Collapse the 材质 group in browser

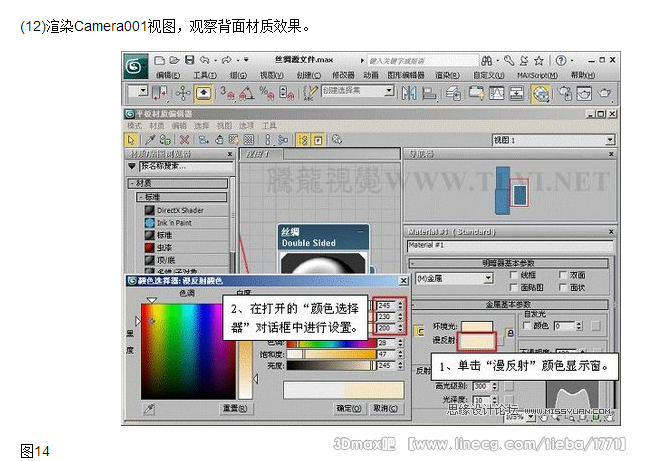click(x=178, y=183)
